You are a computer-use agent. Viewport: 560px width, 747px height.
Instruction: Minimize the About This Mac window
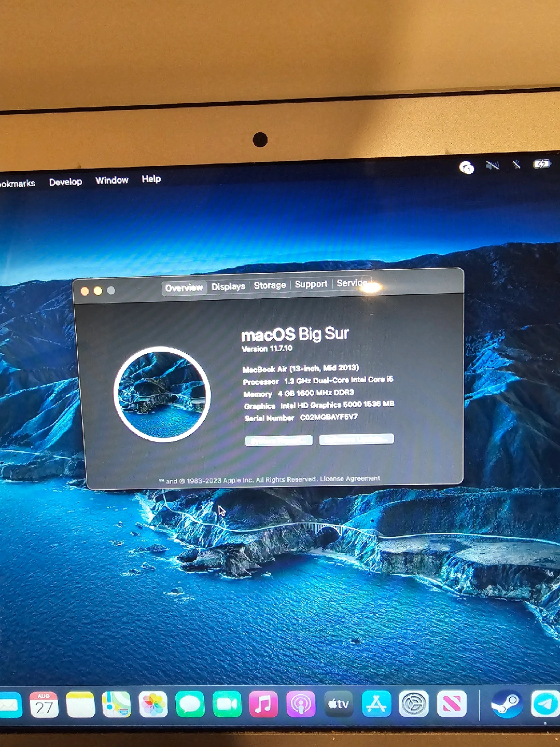click(x=97, y=291)
